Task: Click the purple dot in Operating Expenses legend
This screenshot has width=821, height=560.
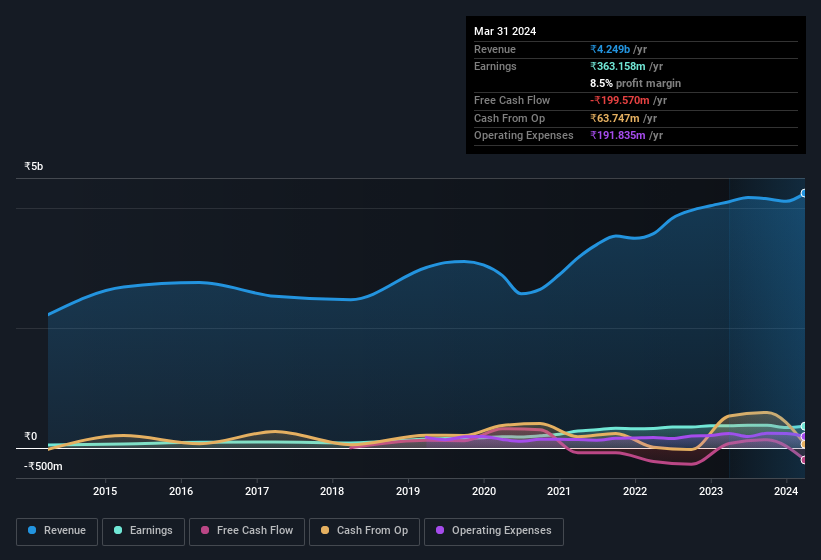Action: [440, 530]
